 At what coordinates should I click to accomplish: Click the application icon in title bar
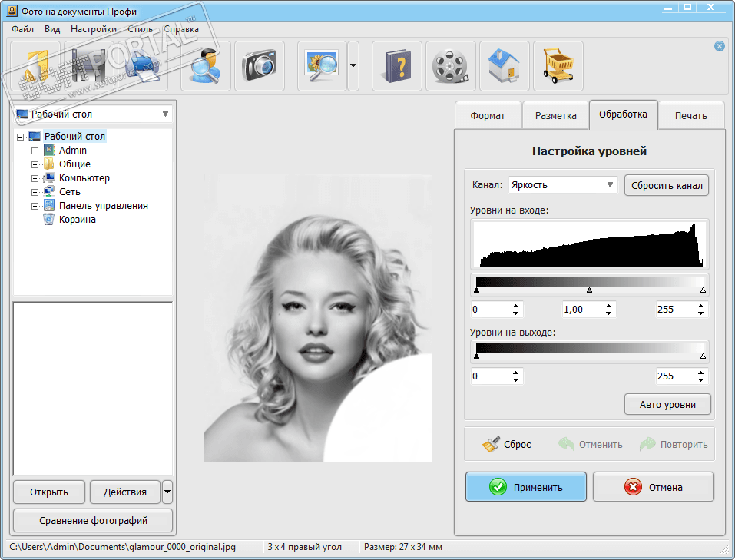tap(12, 11)
